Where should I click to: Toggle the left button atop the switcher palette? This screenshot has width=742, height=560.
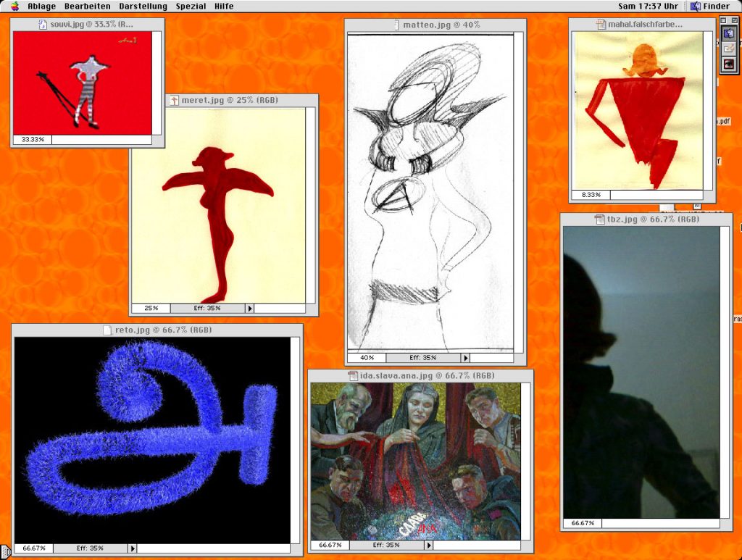[725, 21]
